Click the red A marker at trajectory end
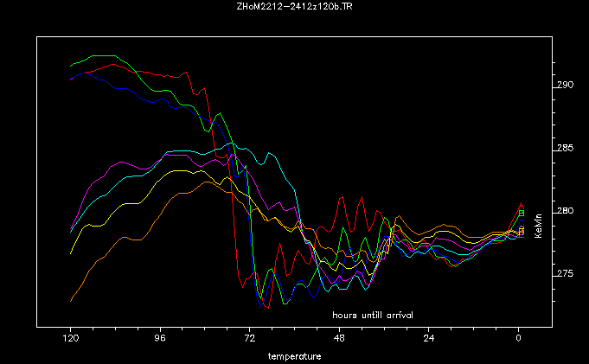Viewport: 589px width, 364px height. [521, 205]
